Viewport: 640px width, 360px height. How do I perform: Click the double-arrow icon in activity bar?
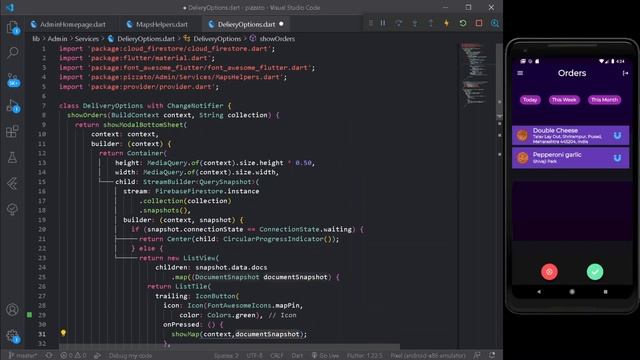click(x=13, y=184)
